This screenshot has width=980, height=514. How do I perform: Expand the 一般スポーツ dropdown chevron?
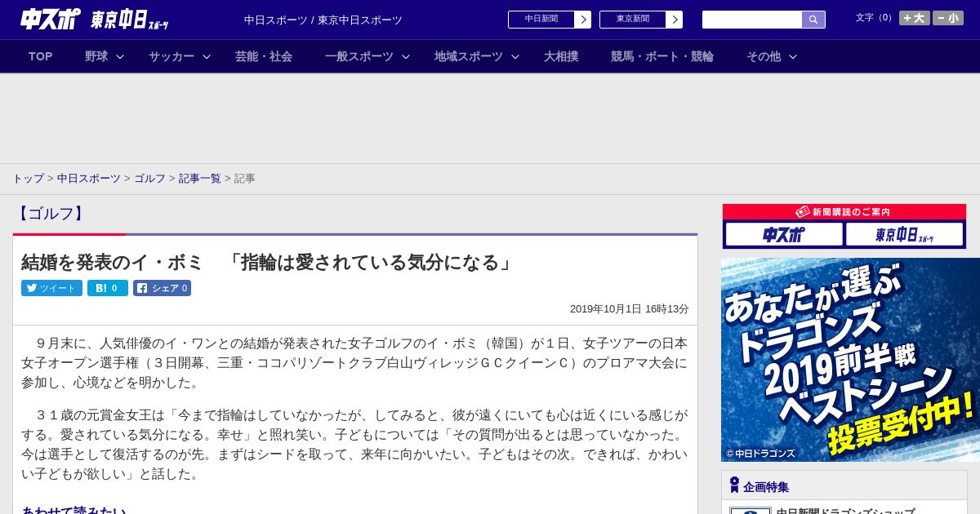point(405,56)
